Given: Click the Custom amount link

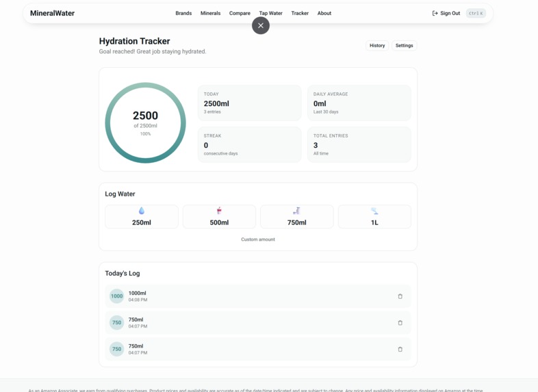Looking at the screenshot, I should point(257,239).
